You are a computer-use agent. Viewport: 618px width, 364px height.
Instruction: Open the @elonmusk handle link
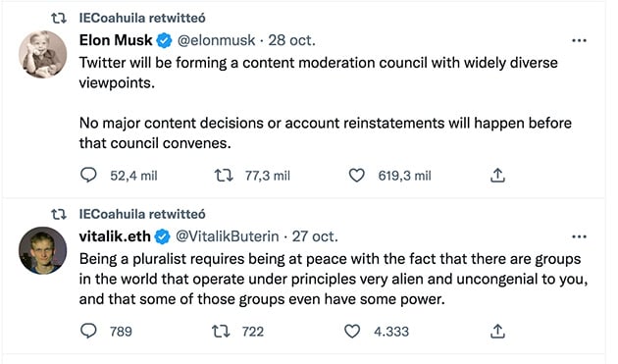(x=217, y=40)
